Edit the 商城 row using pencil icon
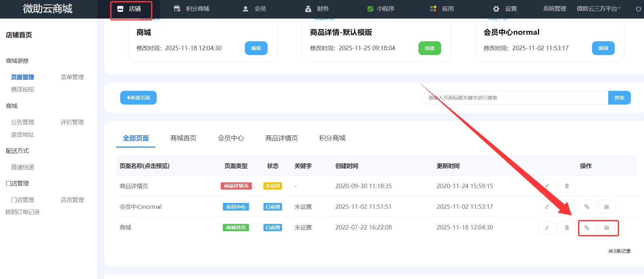Image resolution: width=644 pixels, height=279 pixels. click(x=547, y=228)
